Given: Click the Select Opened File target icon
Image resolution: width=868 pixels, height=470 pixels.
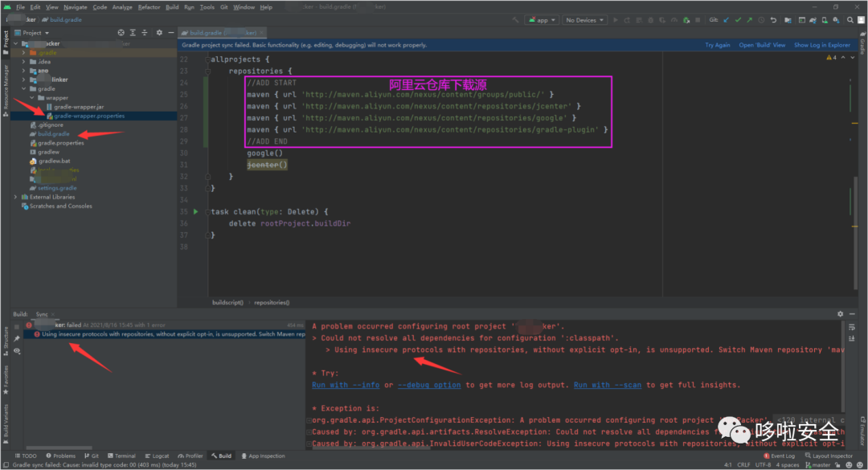Looking at the screenshot, I should coord(121,33).
